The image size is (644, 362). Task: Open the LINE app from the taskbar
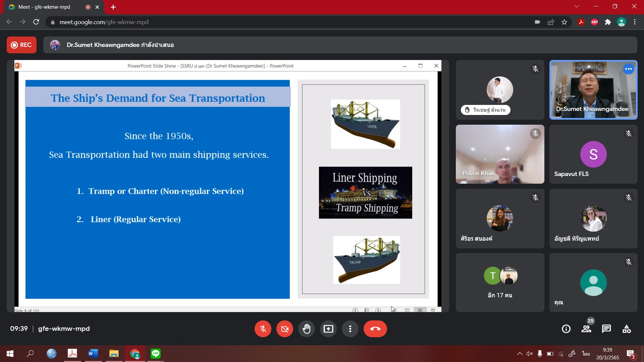[x=156, y=354]
